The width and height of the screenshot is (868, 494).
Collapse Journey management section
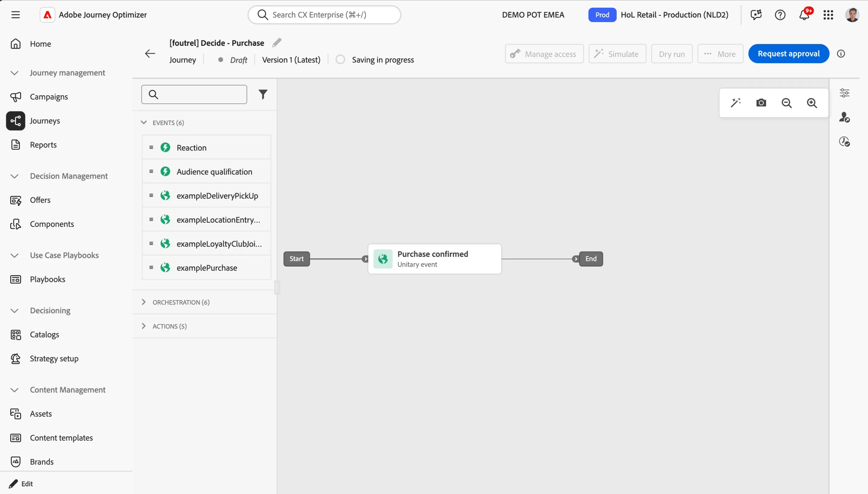tap(14, 73)
